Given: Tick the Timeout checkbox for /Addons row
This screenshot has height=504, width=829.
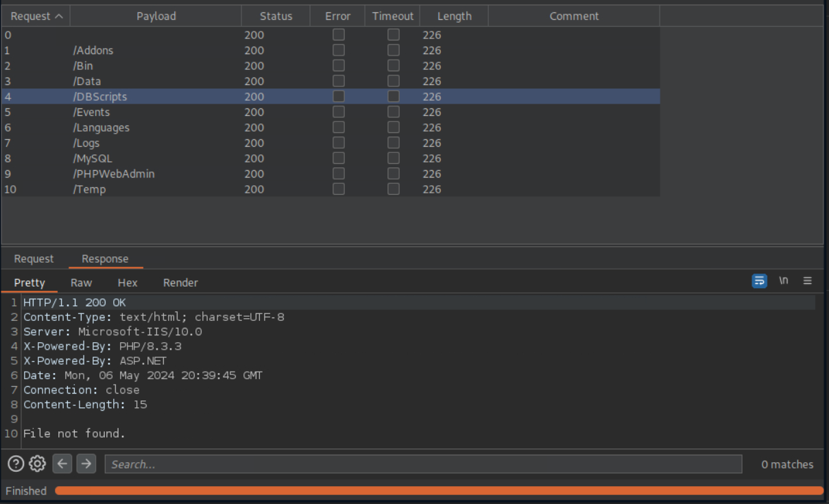Looking at the screenshot, I should [394, 50].
